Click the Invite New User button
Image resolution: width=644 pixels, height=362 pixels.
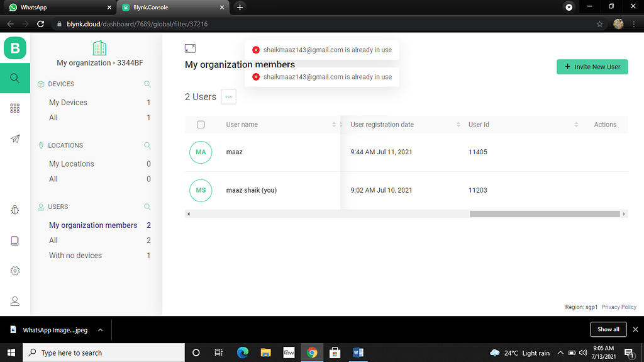[592, 67]
